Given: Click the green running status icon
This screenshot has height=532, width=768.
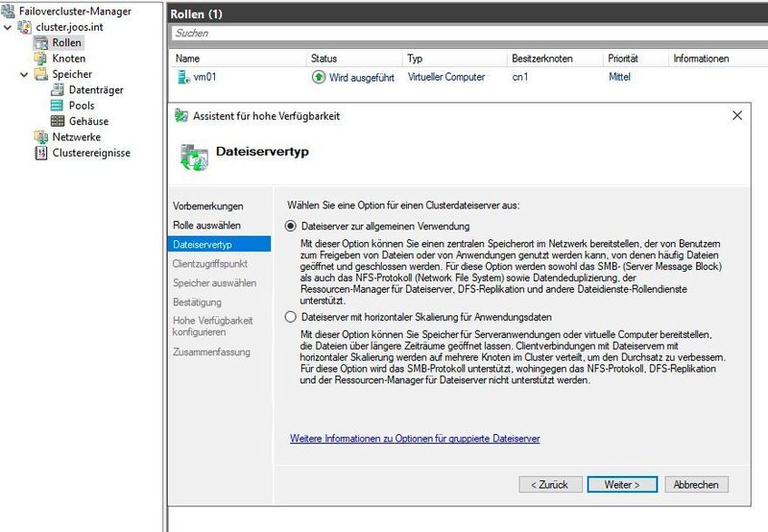Looking at the screenshot, I should (x=319, y=77).
